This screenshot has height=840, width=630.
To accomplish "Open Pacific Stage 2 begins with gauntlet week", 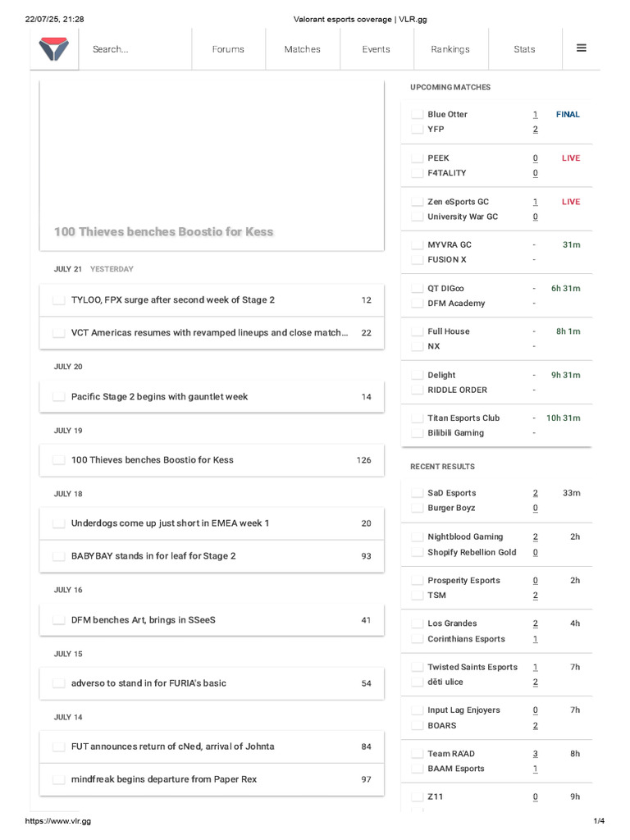I will (x=159, y=397).
